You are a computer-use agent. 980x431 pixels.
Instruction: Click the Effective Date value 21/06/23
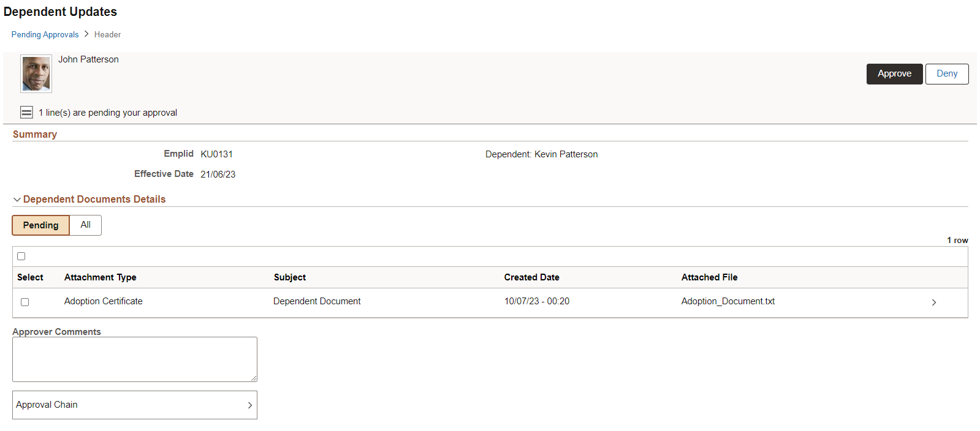click(218, 174)
